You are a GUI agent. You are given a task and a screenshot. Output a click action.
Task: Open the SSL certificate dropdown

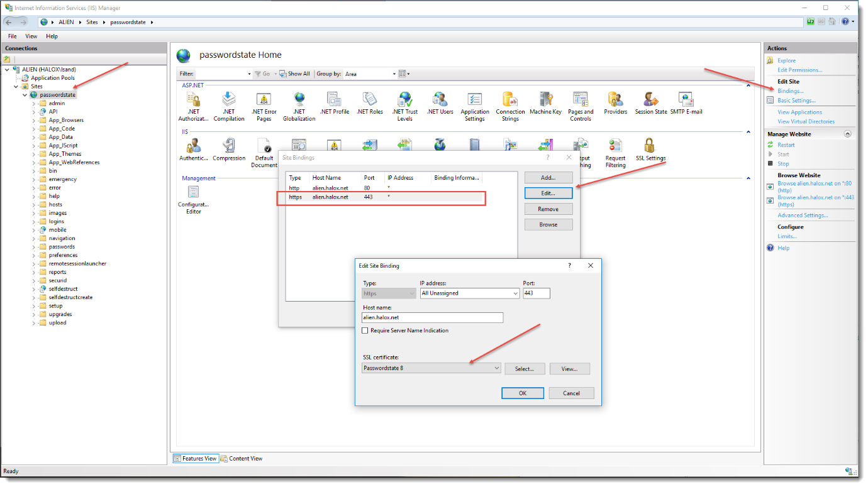(432, 368)
